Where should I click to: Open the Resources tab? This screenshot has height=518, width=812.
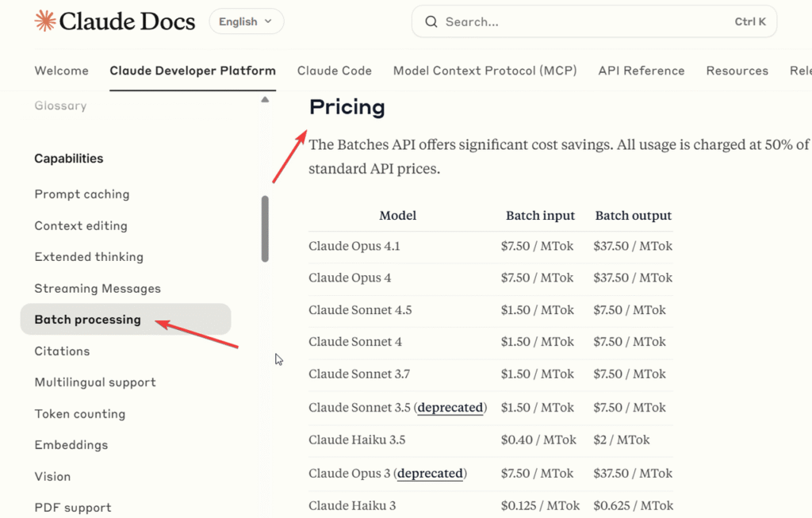737,71
